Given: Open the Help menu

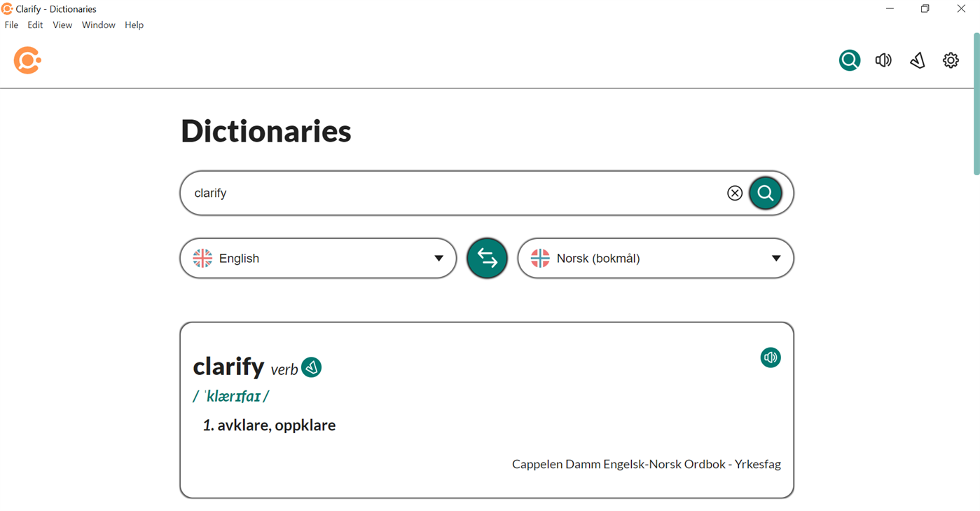Looking at the screenshot, I should [134, 25].
